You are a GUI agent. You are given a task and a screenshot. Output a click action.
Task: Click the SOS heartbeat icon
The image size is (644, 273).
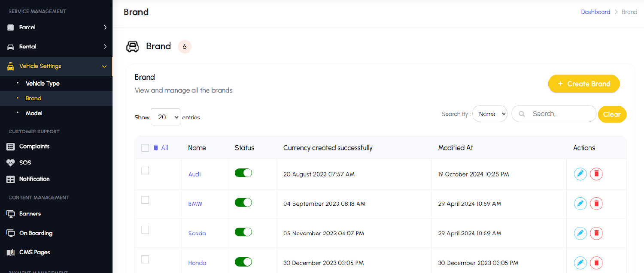[11, 163]
